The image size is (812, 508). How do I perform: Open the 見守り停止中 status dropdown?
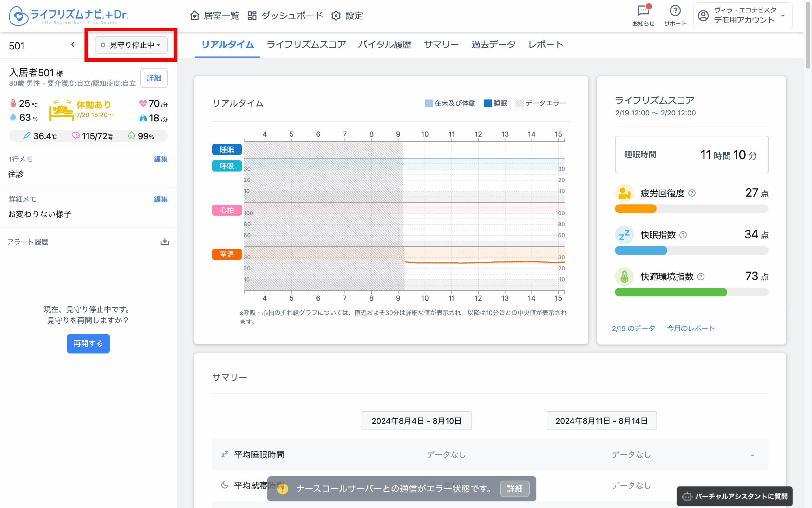tap(131, 45)
